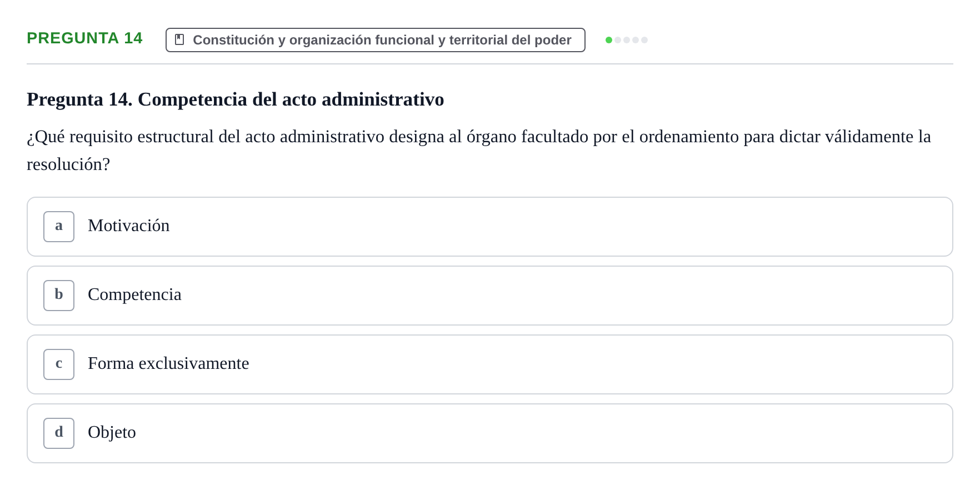The image size is (980, 490).
Task: Click the green first difficulty dot
Action: 609,40
